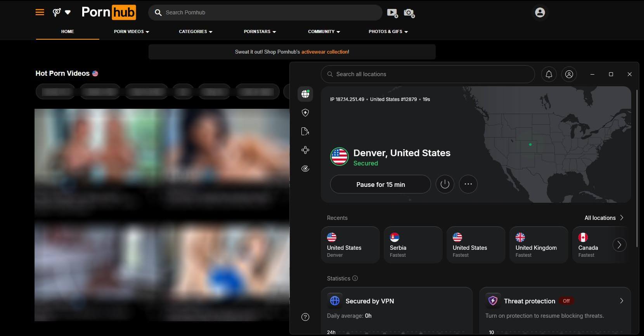Click the US flag icon beside the videos heading
The image size is (644, 336).
pyautogui.click(x=95, y=73)
